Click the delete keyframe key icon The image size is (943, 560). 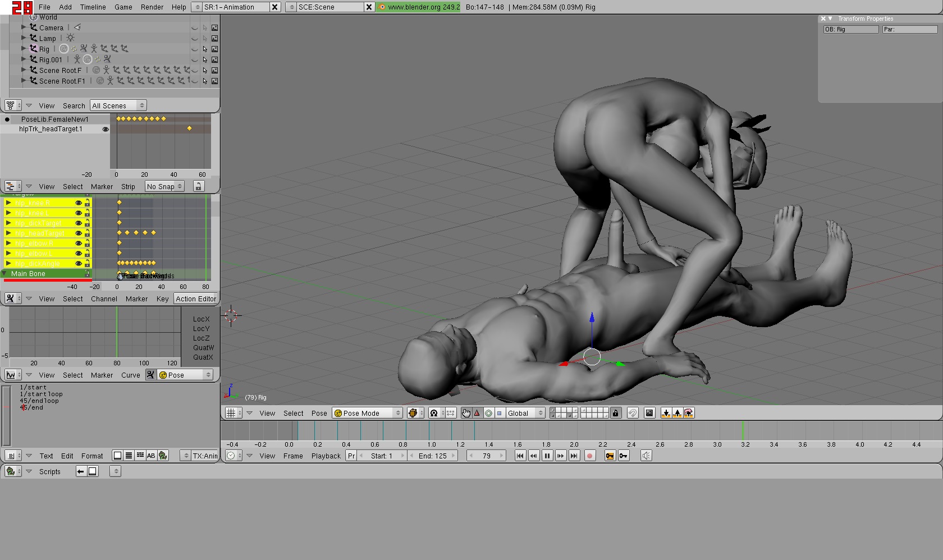point(623,456)
